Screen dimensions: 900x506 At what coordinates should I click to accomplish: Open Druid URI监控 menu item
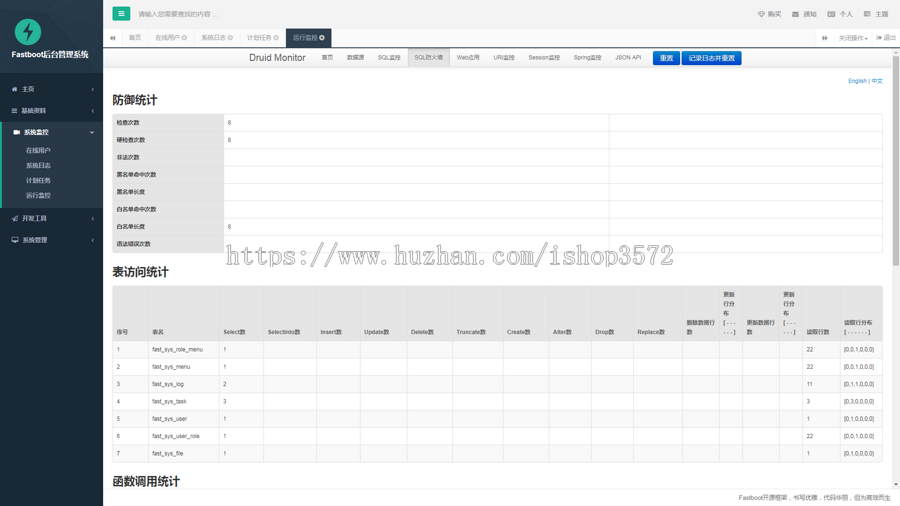pyautogui.click(x=504, y=58)
